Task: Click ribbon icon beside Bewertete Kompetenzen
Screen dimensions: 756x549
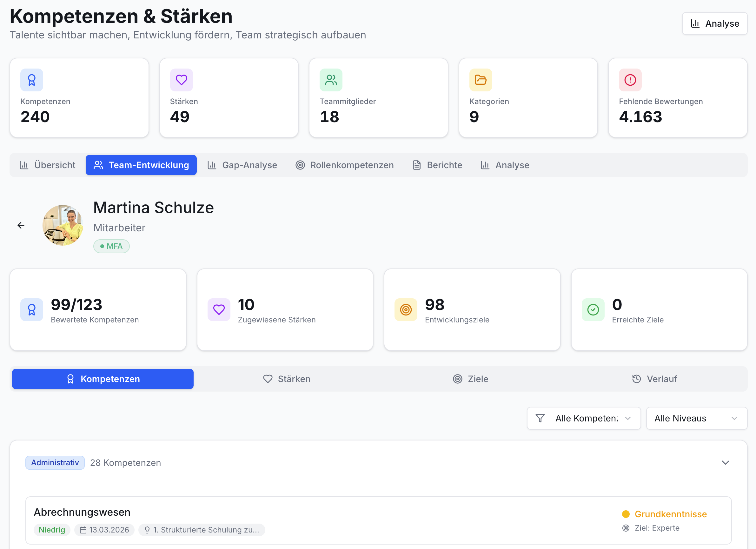Action: click(32, 310)
